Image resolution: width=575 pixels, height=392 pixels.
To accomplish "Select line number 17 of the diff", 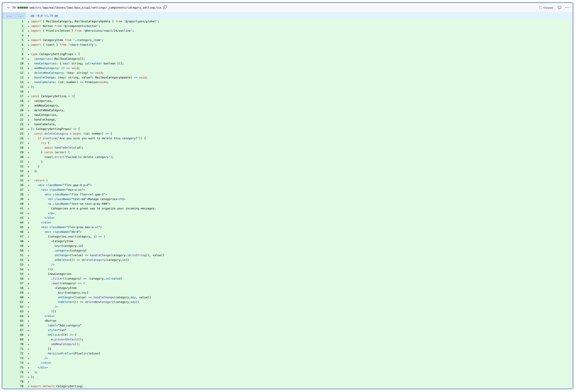I will [x=22, y=96].
